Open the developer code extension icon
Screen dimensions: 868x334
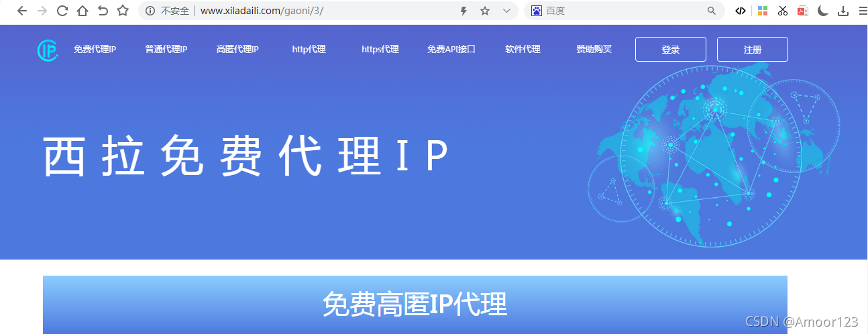click(x=741, y=11)
